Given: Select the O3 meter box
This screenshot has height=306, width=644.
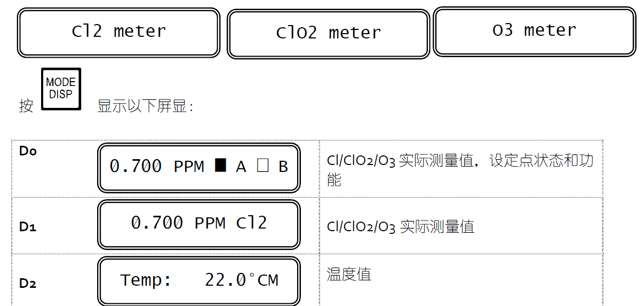Looking at the screenshot, I should [x=534, y=31].
